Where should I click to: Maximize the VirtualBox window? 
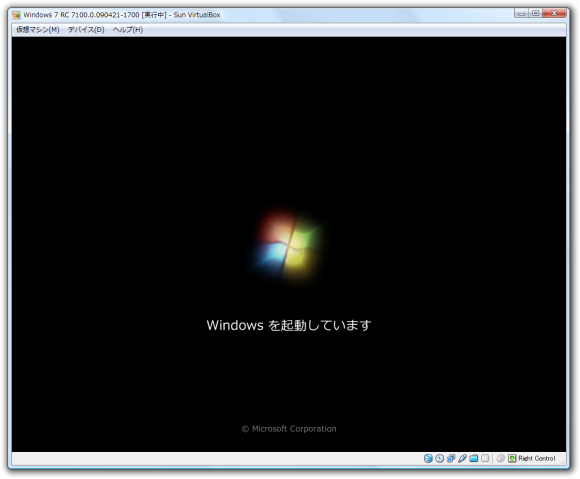click(535, 13)
